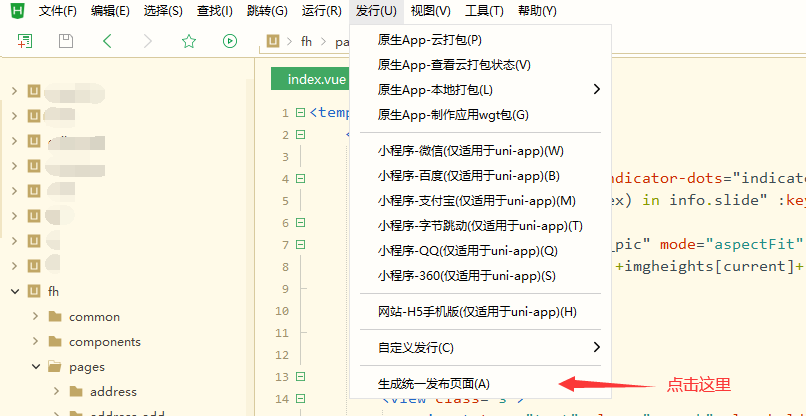Click the new file toolbar icon
Viewport: 806px width, 416px height.
(24, 41)
